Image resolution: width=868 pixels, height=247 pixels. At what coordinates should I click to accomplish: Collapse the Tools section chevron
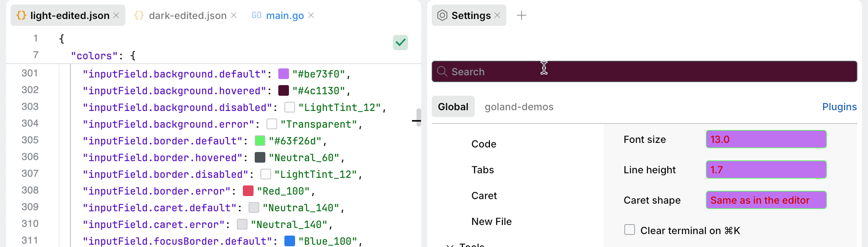pyautogui.click(x=450, y=245)
